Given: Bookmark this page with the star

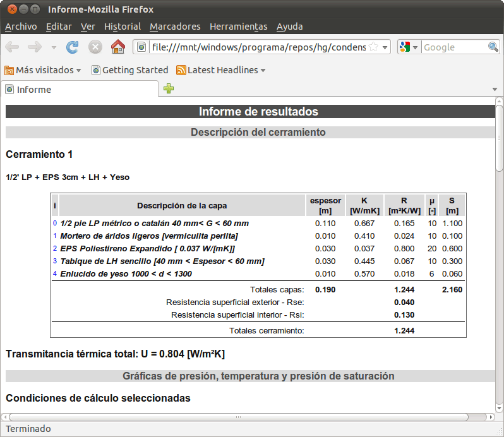Looking at the screenshot, I should pyautogui.click(x=373, y=47).
